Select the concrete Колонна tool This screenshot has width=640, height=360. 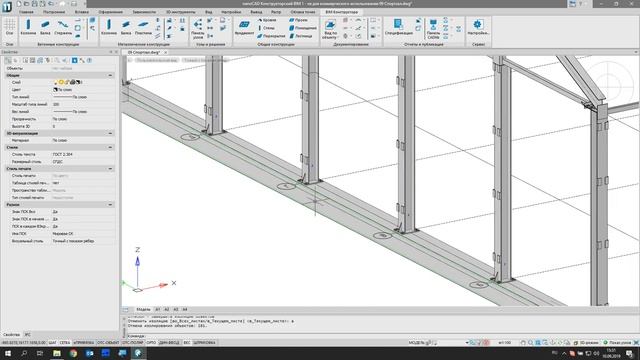coord(28,27)
